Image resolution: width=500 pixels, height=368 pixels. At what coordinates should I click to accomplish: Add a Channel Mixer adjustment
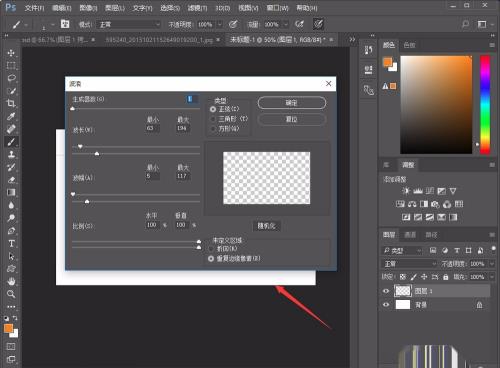pos(447,204)
